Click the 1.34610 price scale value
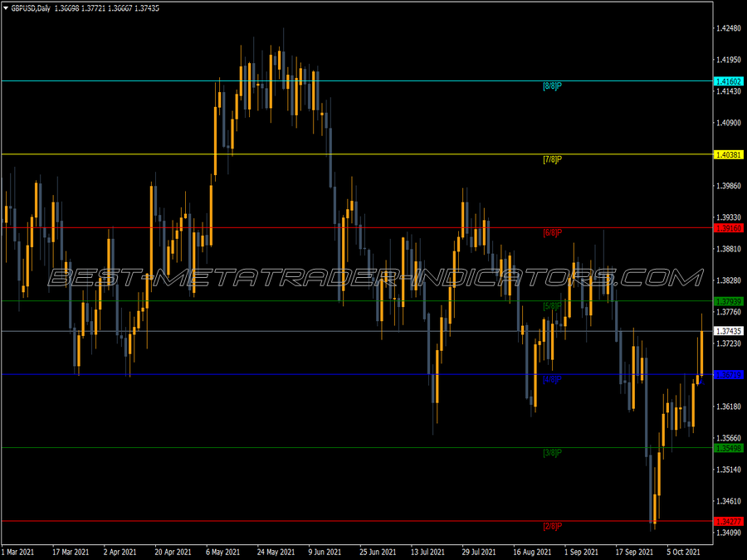The image size is (747, 560). tap(729, 501)
